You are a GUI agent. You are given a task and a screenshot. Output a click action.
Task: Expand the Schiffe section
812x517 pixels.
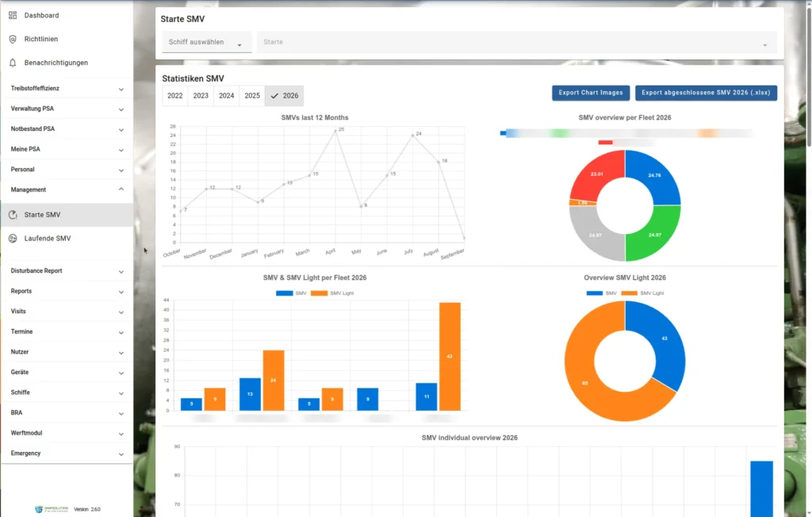pyautogui.click(x=67, y=393)
